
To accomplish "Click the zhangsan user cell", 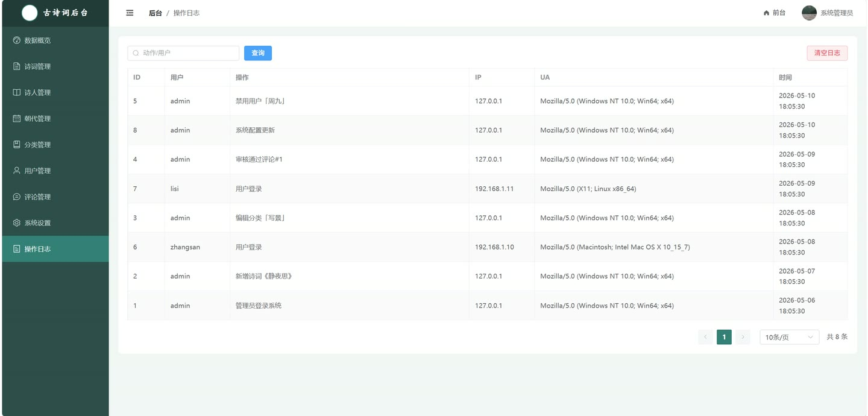I will [197, 247].
